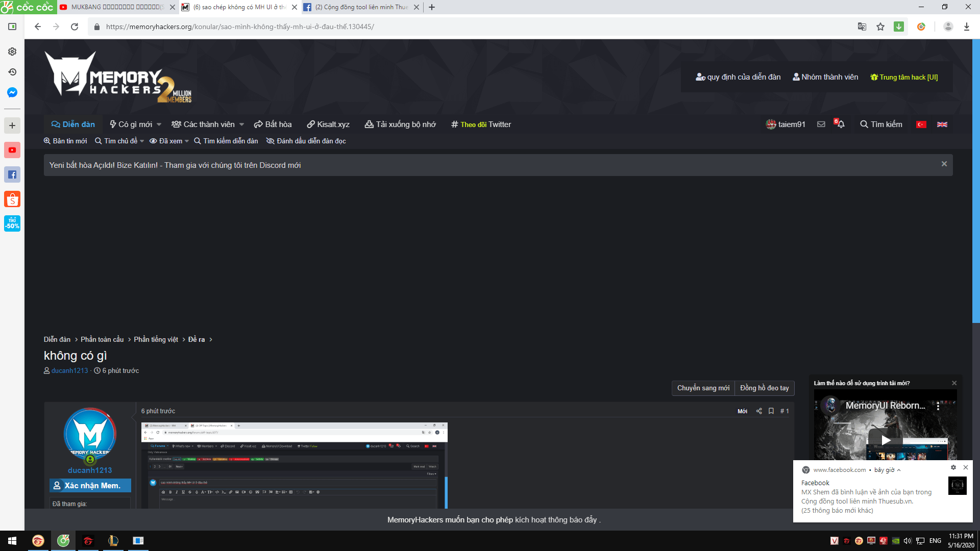Open Nhóm thành viên link

(825, 77)
